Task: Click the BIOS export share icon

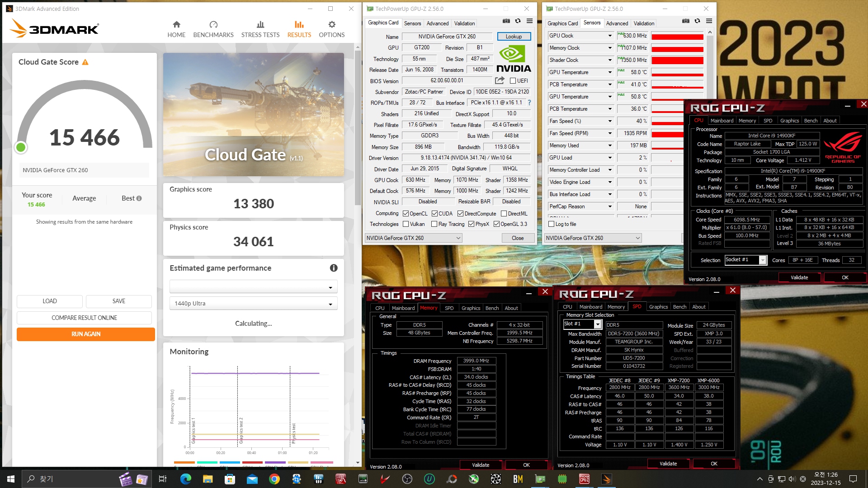Action: coord(500,80)
